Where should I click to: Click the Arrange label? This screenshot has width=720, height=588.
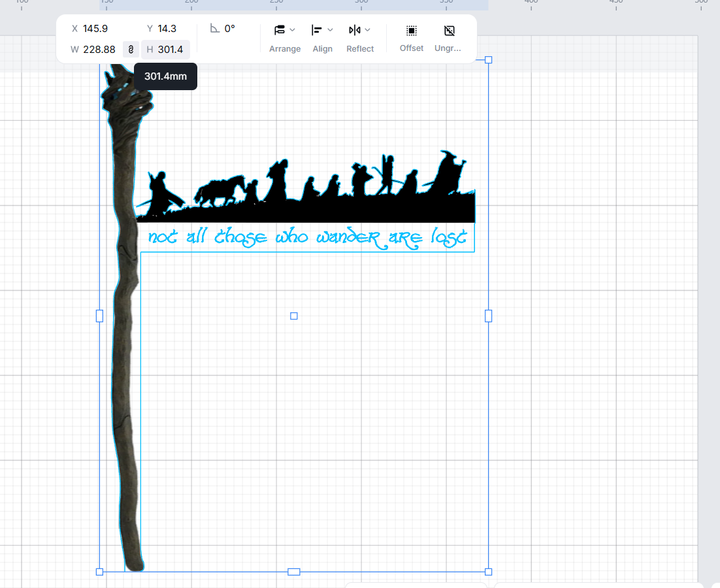pos(285,48)
